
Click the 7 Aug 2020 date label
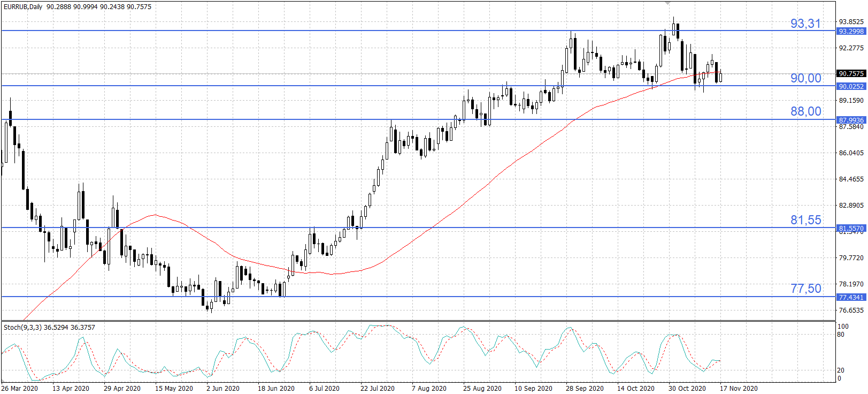coord(429,389)
